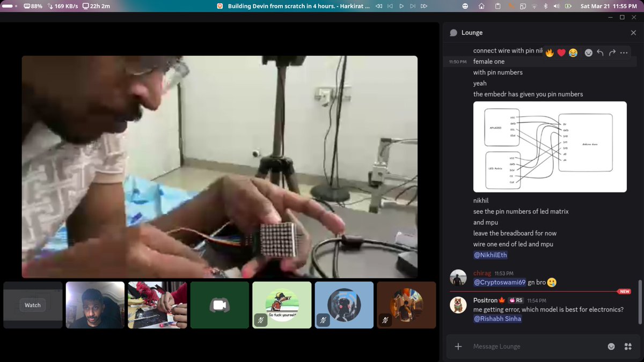Open the volume speaker control

[555, 6]
